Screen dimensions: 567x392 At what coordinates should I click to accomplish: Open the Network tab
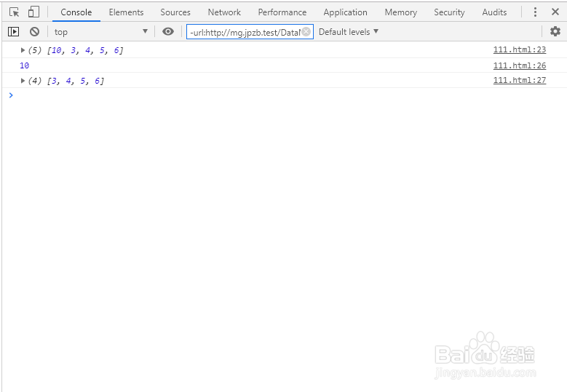point(224,12)
